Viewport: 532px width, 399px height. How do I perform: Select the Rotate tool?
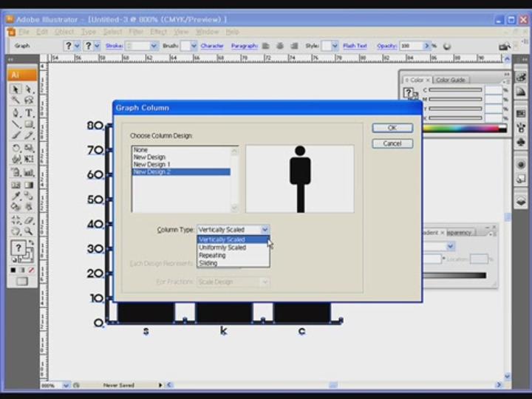tap(16, 148)
